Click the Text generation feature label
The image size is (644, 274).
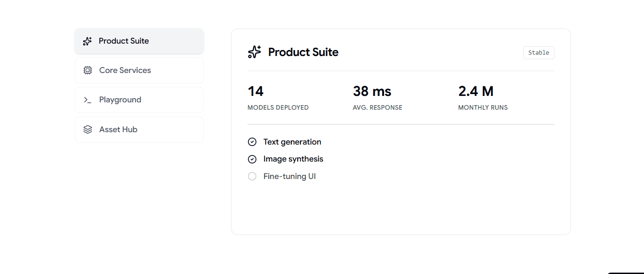click(292, 142)
